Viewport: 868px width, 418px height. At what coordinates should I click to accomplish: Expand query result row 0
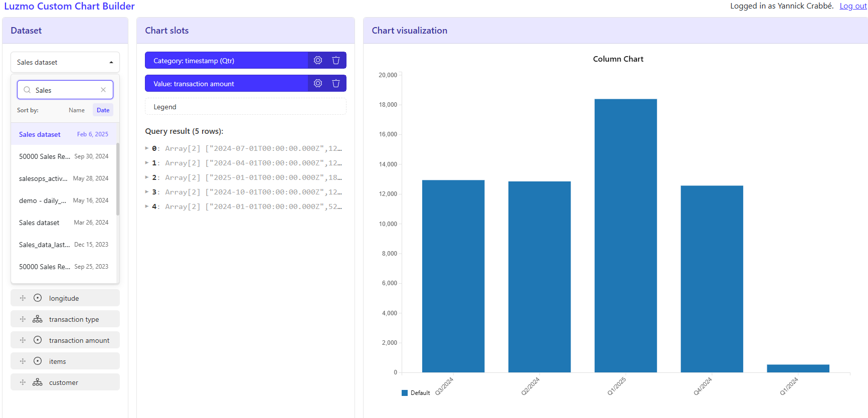pyautogui.click(x=147, y=148)
